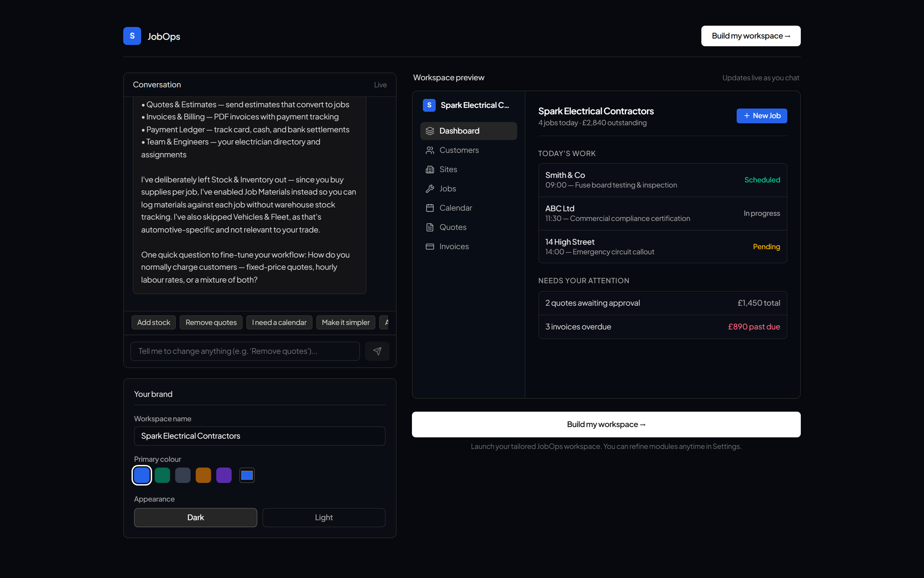Choose the Remove quotes suggestion chip
924x578 pixels.
(211, 322)
